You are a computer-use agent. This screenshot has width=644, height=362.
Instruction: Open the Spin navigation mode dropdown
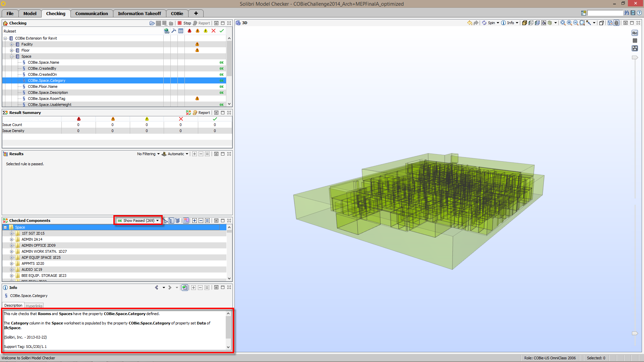498,23
